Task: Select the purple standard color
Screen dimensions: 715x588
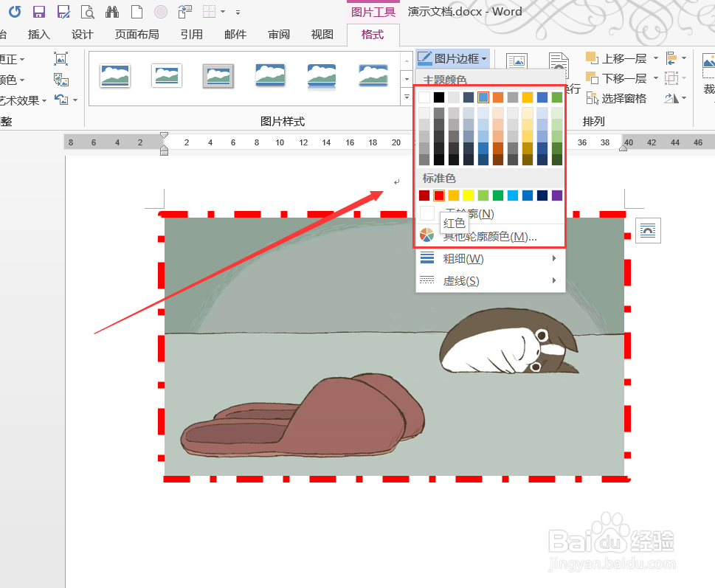Action: coord(557,196)
